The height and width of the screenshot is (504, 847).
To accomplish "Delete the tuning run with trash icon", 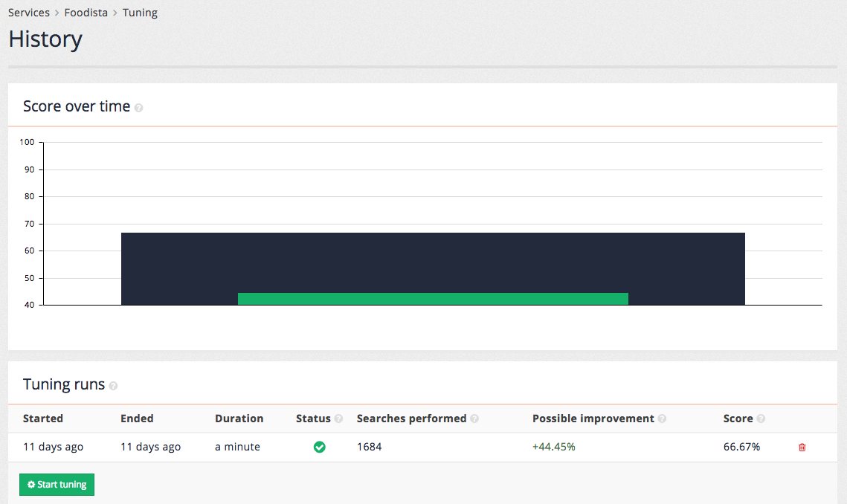I will click(x=802, y=447).
